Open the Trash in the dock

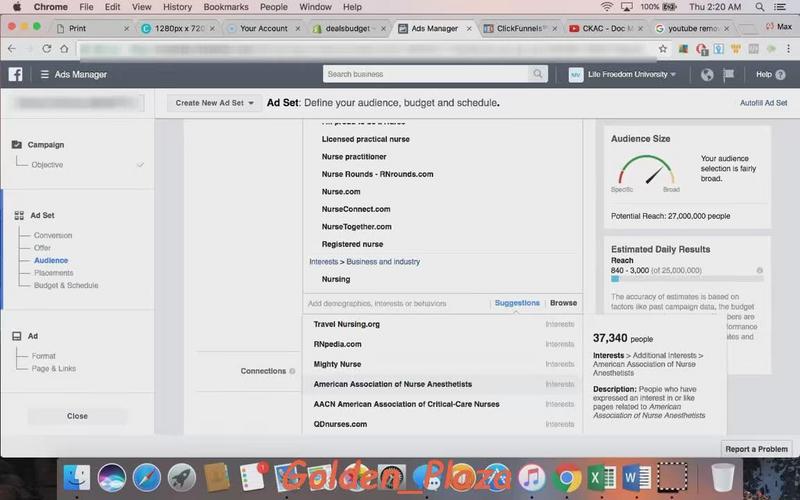[722, 478]
